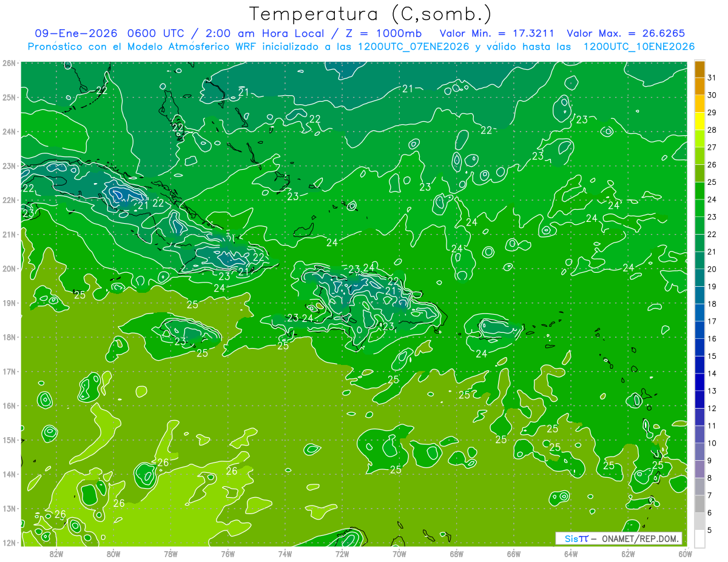The image size is (728, 562).
Task: Click the '12N' latitude axis label
Action: [x=9, y=543]
